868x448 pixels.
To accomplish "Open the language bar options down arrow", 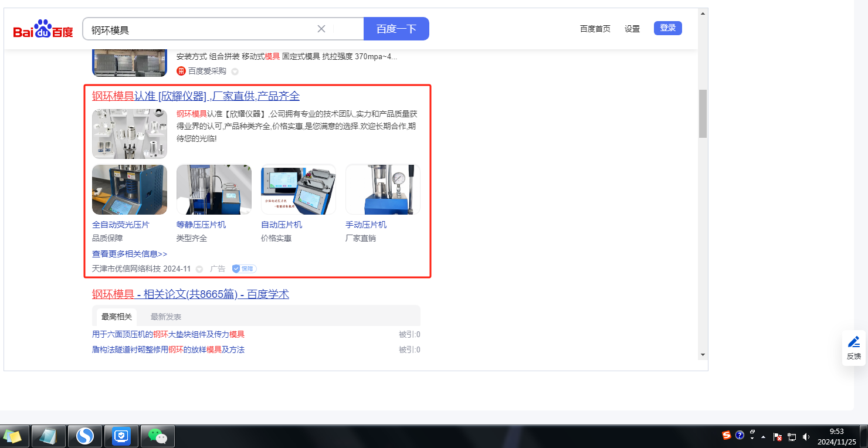I will (x=752, y=439).
